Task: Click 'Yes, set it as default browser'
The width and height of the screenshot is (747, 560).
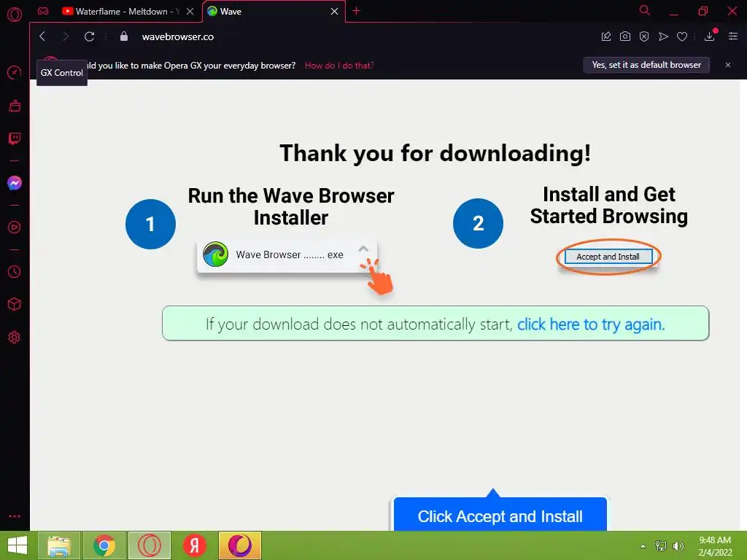Action: coord(646,65)
